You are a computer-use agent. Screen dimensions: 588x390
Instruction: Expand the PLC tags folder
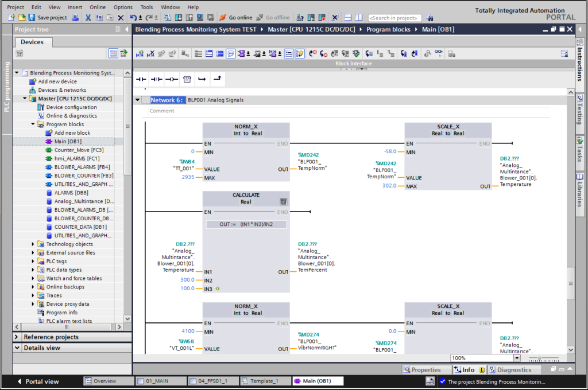point(33,262)
